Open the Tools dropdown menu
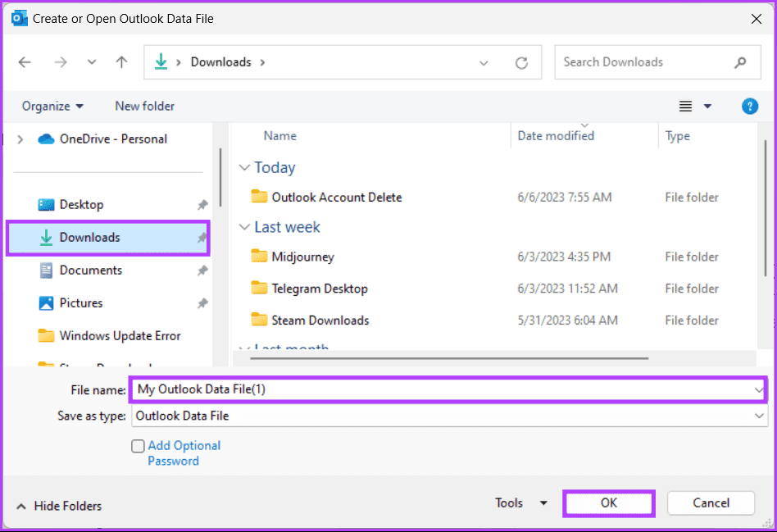The height and width of the screenshot is (532, 777). click(x=520, y=503)
